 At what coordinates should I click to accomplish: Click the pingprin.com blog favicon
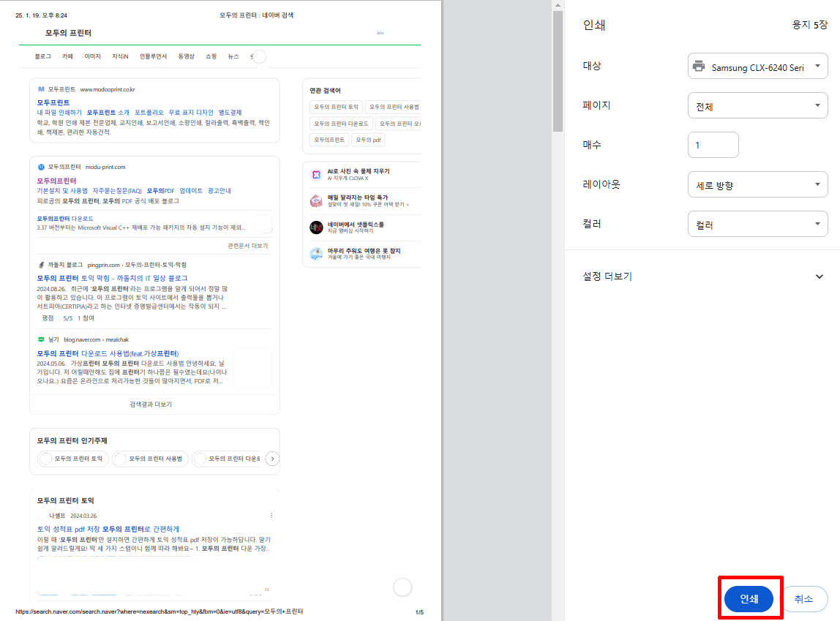point(41,265)
